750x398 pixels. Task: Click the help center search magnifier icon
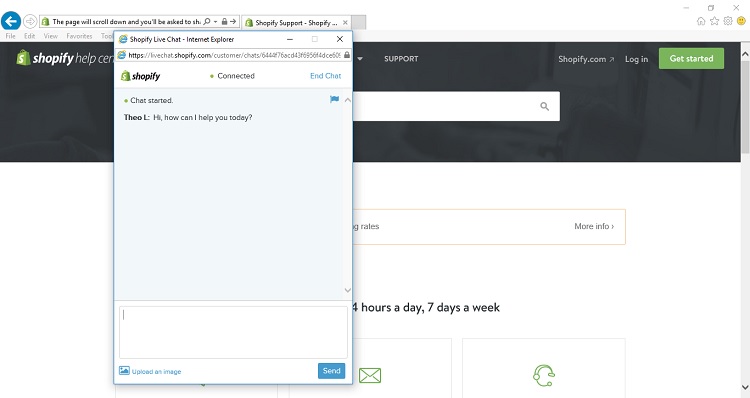(x=544, y=106)
